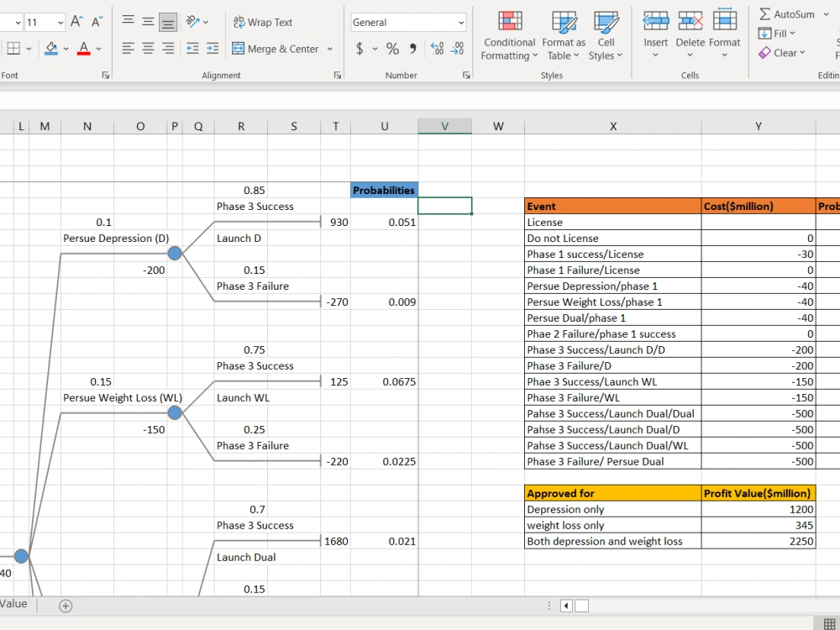Click the Accounting Number Format dollar icon
Viewport: 840px width, 630px height.
tap(360, 48)
